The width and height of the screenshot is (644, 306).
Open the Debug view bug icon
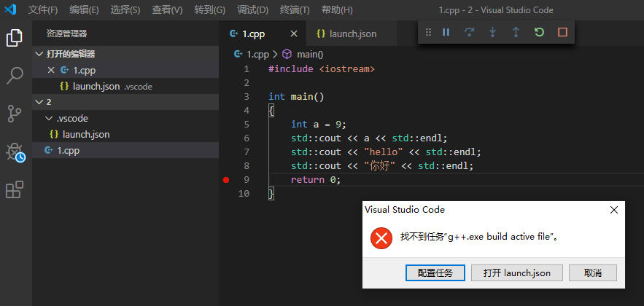pos(15,152)
